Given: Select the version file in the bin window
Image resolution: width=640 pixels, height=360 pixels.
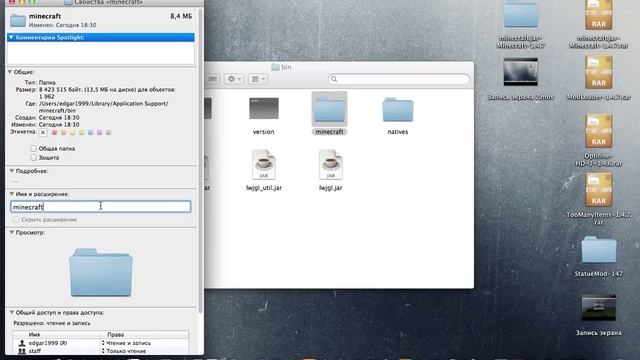Looking at the screenshot, I should [x=264, y=109].
